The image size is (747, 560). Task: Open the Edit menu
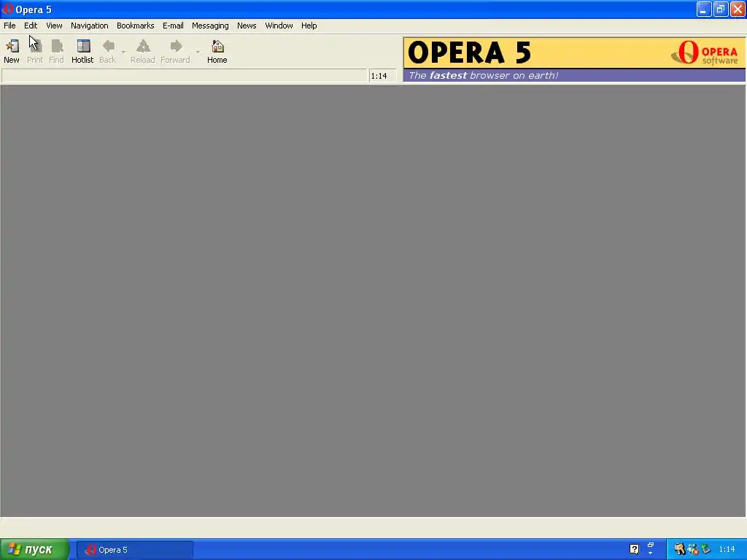[x=31, y=26]
